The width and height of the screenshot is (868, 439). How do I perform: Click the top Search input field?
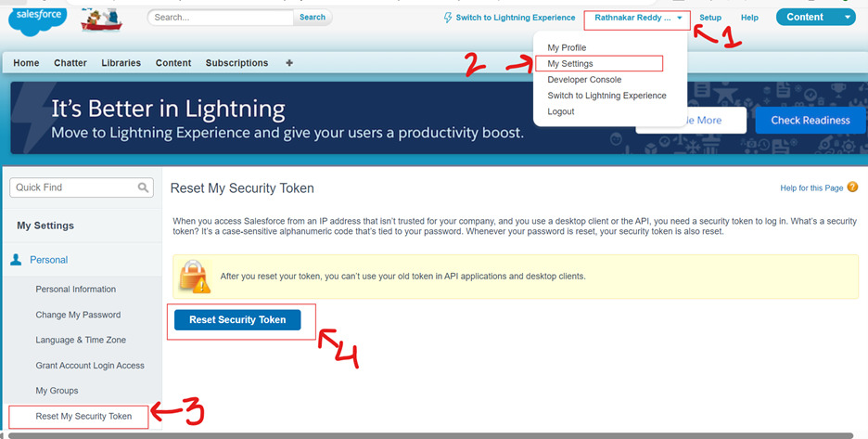click(221, 18)
